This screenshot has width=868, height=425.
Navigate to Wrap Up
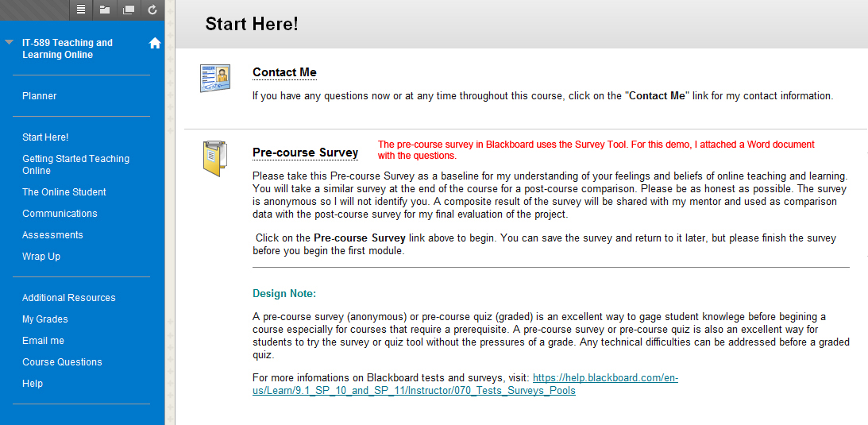[41, 257]
